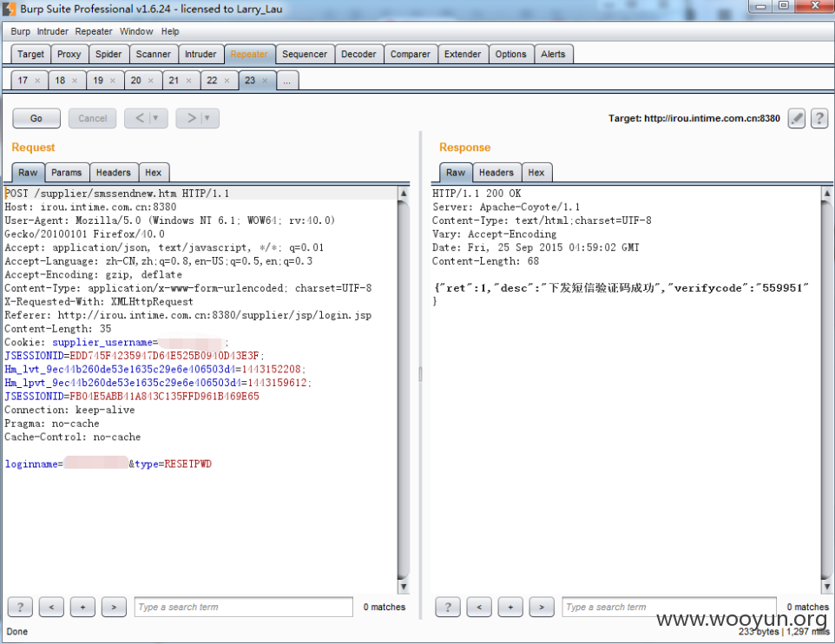
Task: Show the request Headers view
Action: pos(114,173)
